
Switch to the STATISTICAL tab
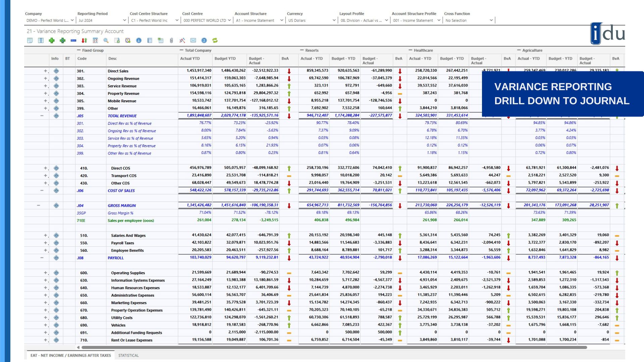[128, 355]
